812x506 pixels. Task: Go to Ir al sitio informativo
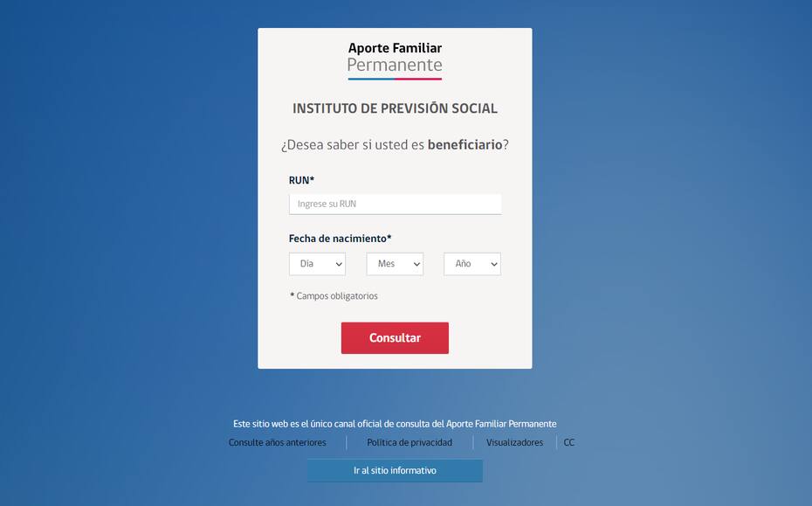coord(395,471)
